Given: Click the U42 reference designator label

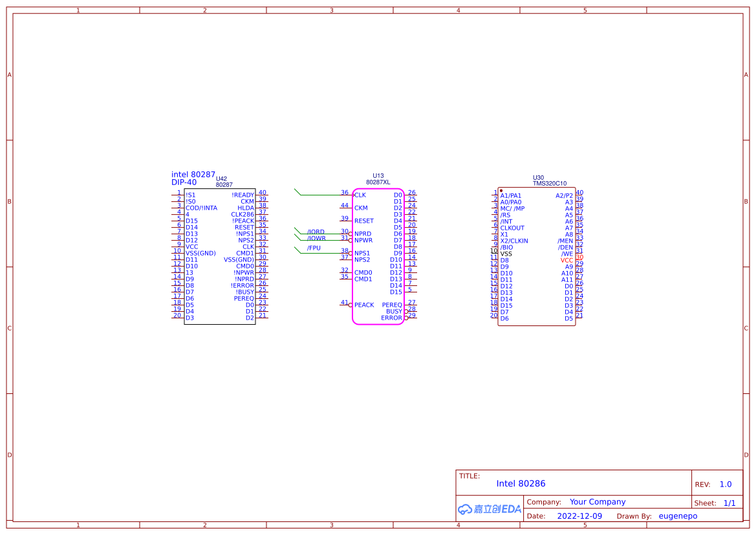Looking at the screenshot, I should (x=221, y=179).
